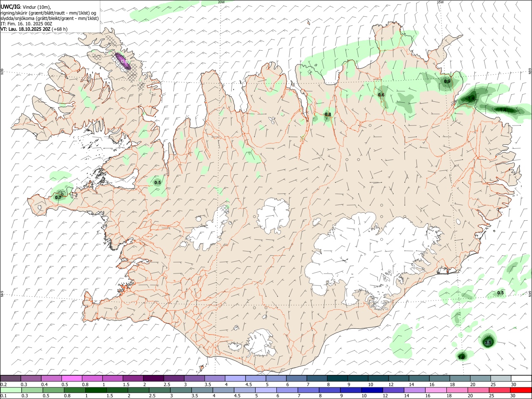Click the '15W' longitude label at the top
This screenshot has width=532, height=399.
click(x=441, y=2)
